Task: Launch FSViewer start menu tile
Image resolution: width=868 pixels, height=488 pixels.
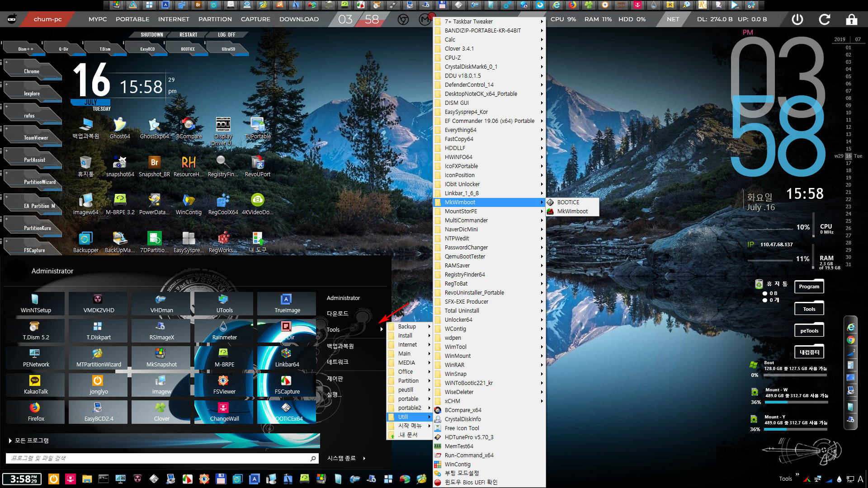Action: coord(224,385)
